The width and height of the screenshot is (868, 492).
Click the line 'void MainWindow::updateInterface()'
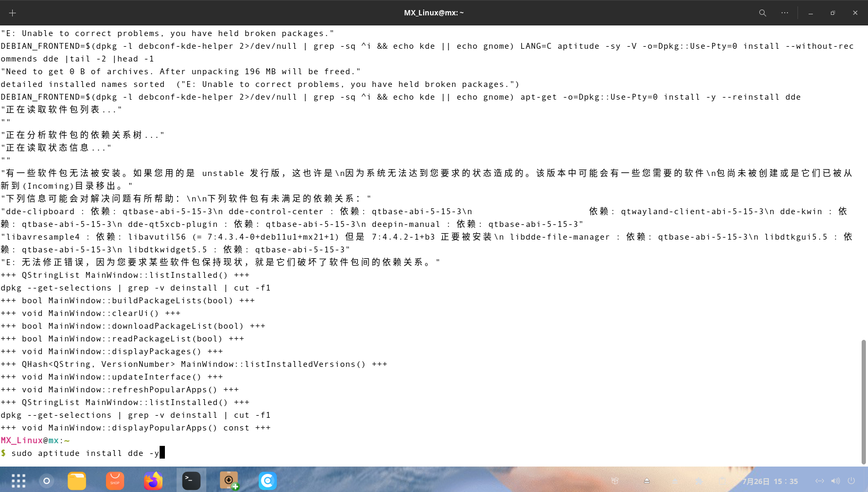112,377
